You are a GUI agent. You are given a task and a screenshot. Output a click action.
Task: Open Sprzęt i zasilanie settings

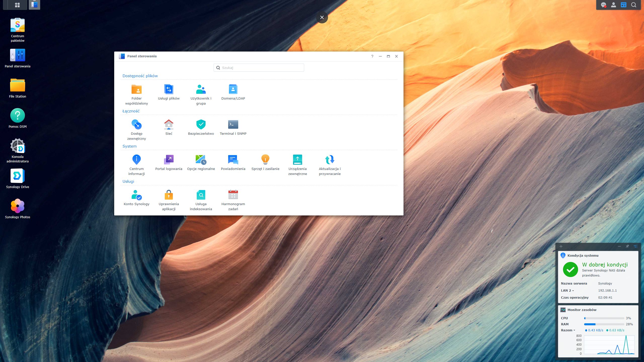265,163
